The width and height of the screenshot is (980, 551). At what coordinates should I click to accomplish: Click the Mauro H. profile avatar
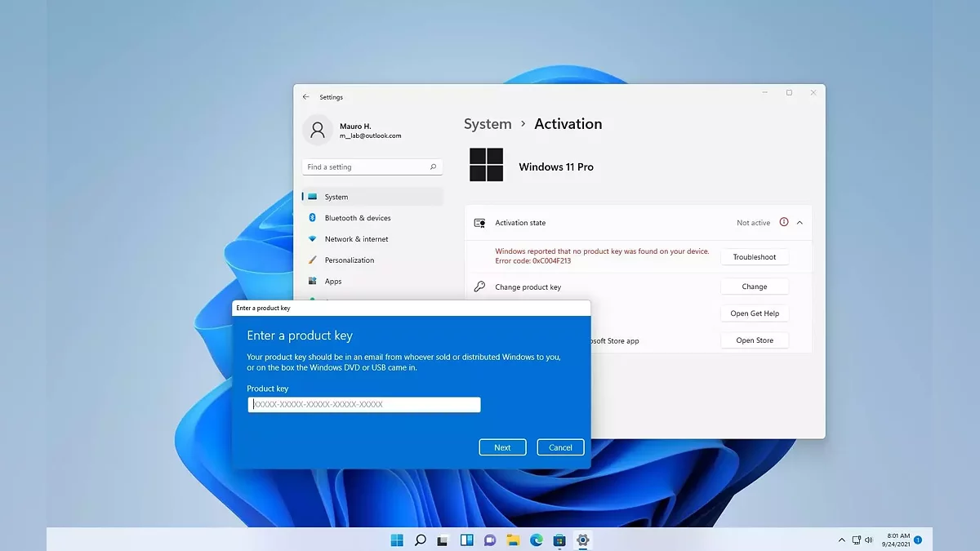tap(317, 131)
